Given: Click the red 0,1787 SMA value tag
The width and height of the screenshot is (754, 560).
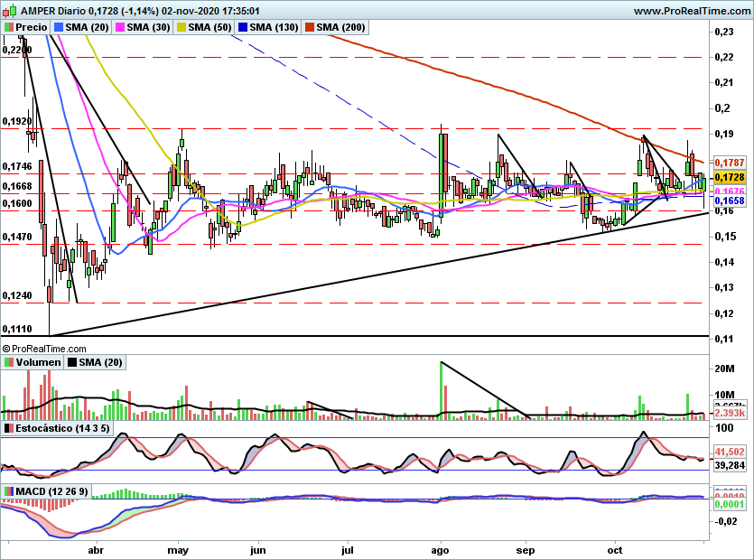Looking at the screenshot, I should click(x=730, y=163).
